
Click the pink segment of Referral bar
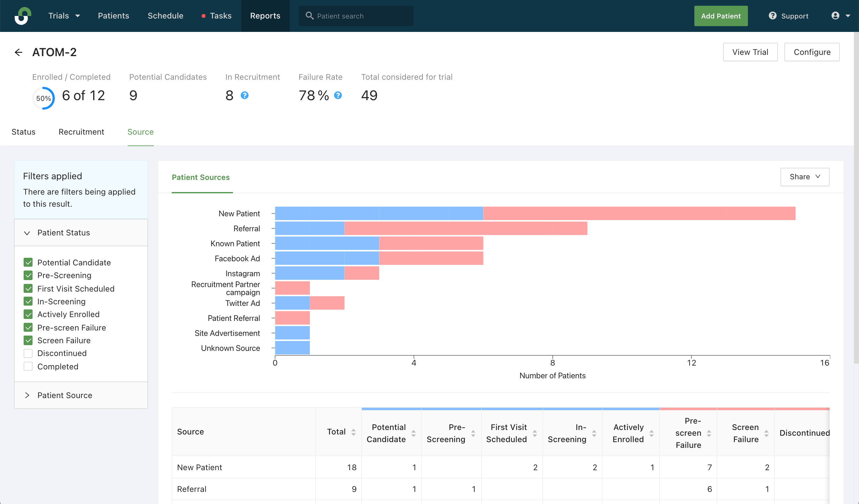click(x=466, y=228)
